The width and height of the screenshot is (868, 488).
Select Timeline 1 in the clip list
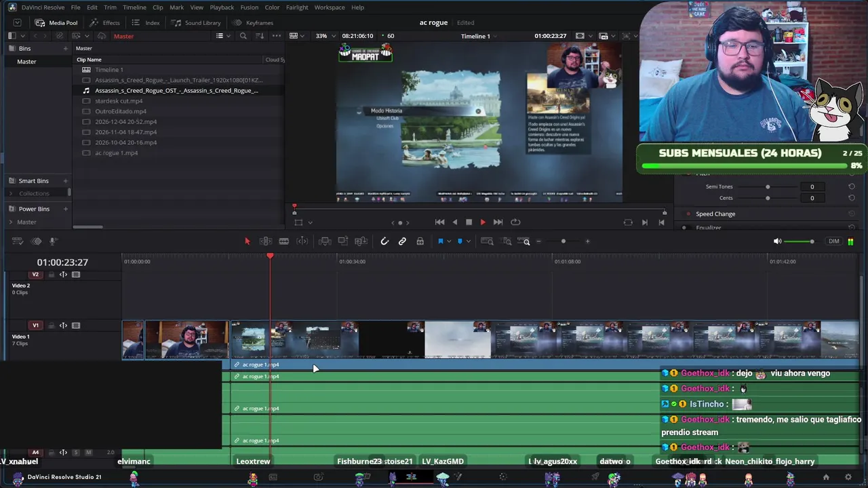109,70
